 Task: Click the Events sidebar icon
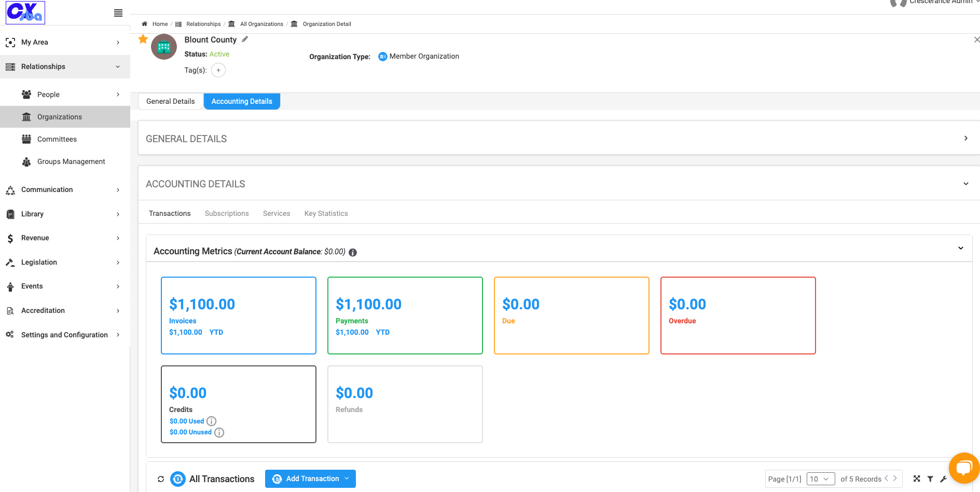(10, 286)
